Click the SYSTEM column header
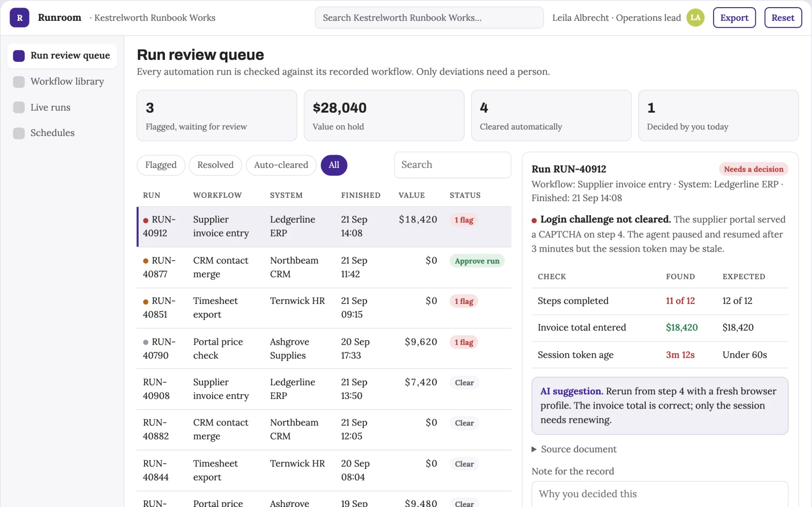The height and width of the screenshot is (507, 812). [286, 195]
